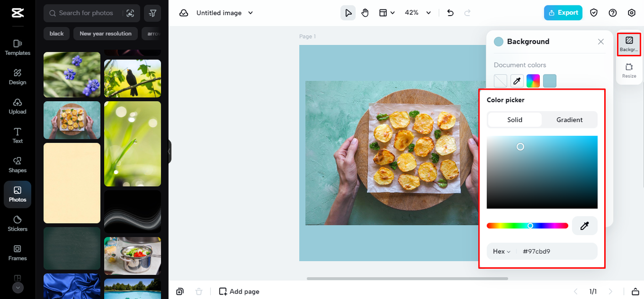Open the settings hexagon icon
The image size is (644, 299).
point(632,13)
